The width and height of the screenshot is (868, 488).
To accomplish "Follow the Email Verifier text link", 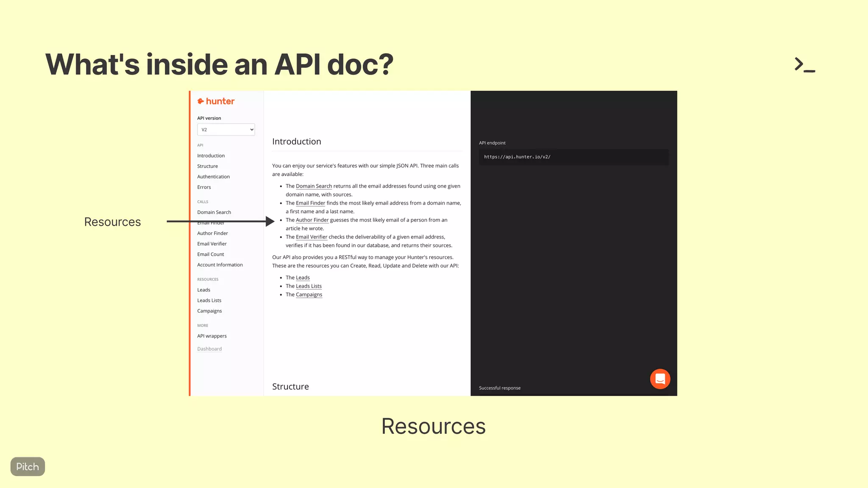I will (312, 237).
